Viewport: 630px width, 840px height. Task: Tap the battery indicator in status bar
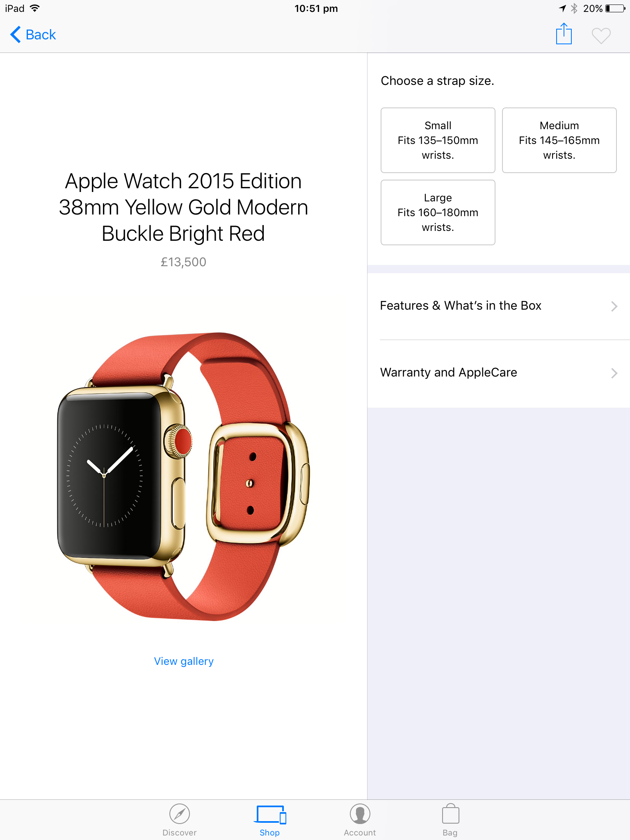click(x=615, y=8)
